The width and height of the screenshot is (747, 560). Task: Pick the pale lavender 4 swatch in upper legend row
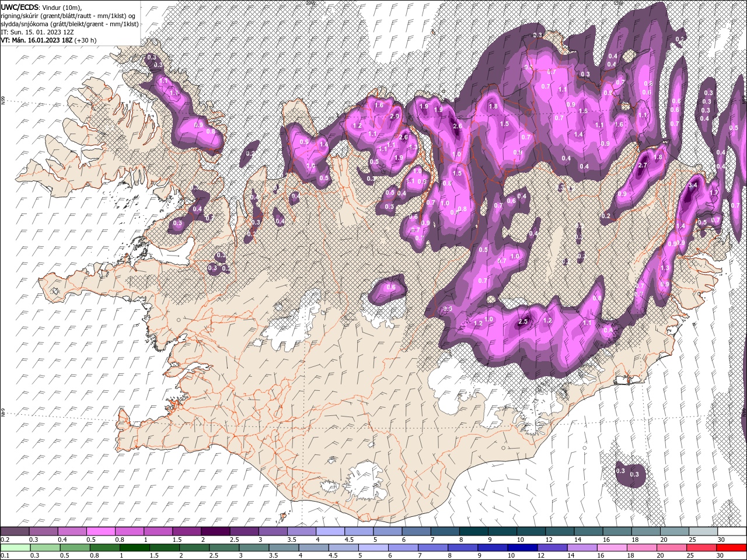330,531
